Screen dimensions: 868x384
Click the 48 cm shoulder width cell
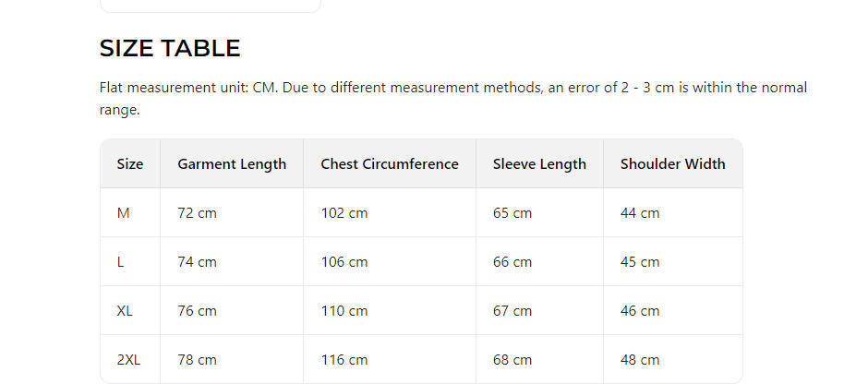click(x=640, y=360)
